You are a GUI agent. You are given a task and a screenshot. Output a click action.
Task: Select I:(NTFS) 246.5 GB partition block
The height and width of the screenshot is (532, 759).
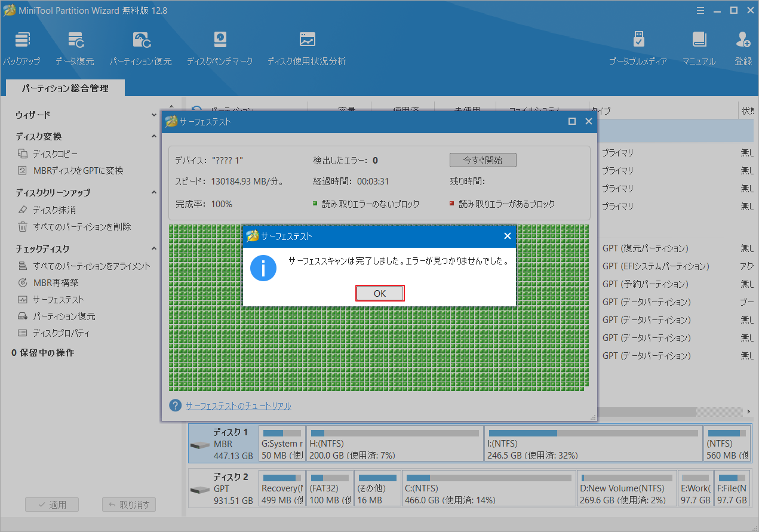593,444
